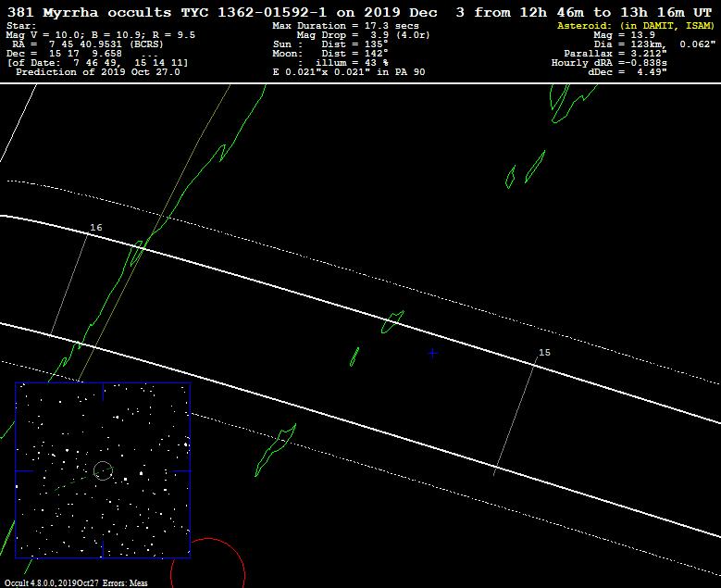Click the 'dDec = 4.49"' line

coord(628,72)
